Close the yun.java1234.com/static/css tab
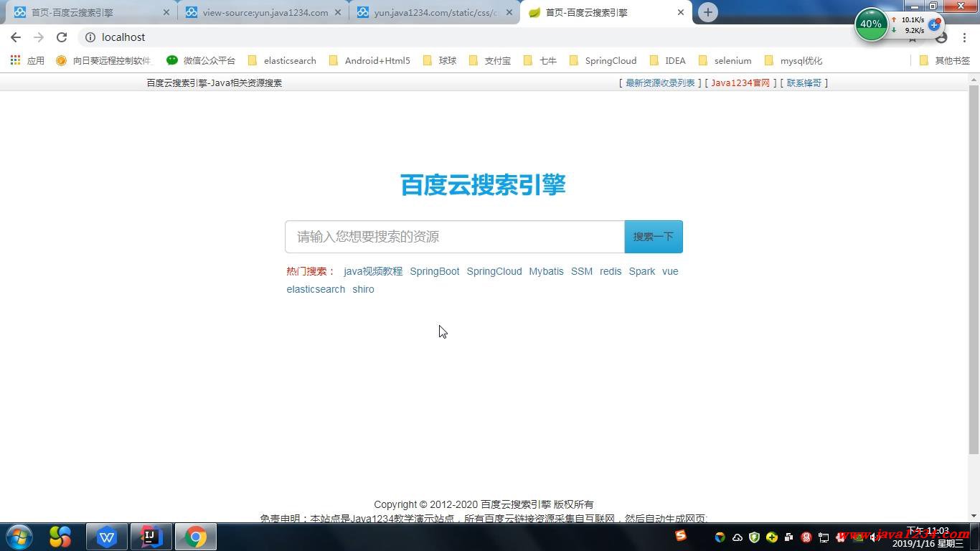Viewport: 980px width, 551px height. point(509,12)
